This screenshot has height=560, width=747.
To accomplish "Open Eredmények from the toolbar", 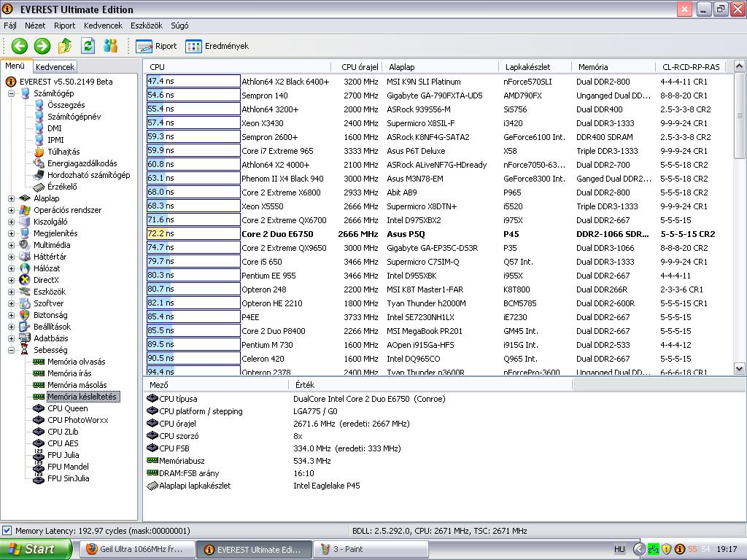I will click(x=217, y=46).
